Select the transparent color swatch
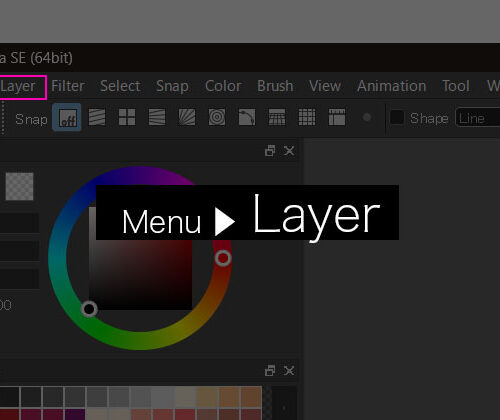The width and height of the screenshot is (500, 420). click(19, 186)
